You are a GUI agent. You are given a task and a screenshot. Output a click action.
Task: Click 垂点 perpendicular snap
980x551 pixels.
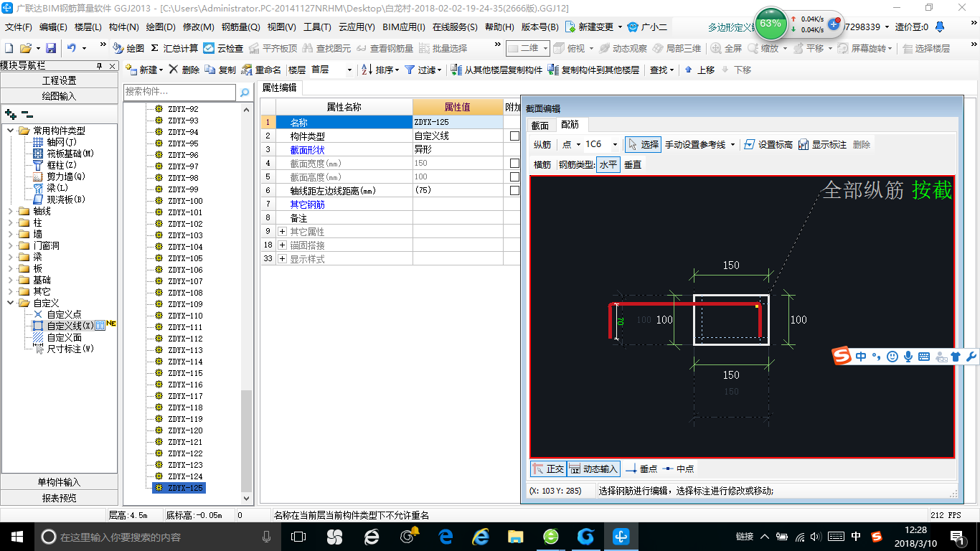click(641, 468)
